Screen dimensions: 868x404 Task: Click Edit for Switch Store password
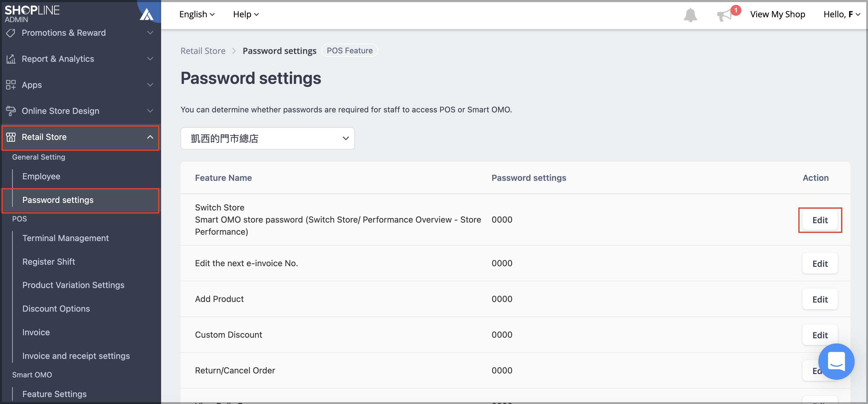point(820,220)
